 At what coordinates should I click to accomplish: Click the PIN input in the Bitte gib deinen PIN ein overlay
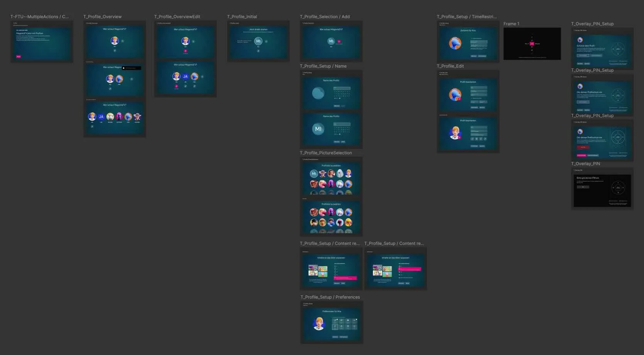point(583,187)
